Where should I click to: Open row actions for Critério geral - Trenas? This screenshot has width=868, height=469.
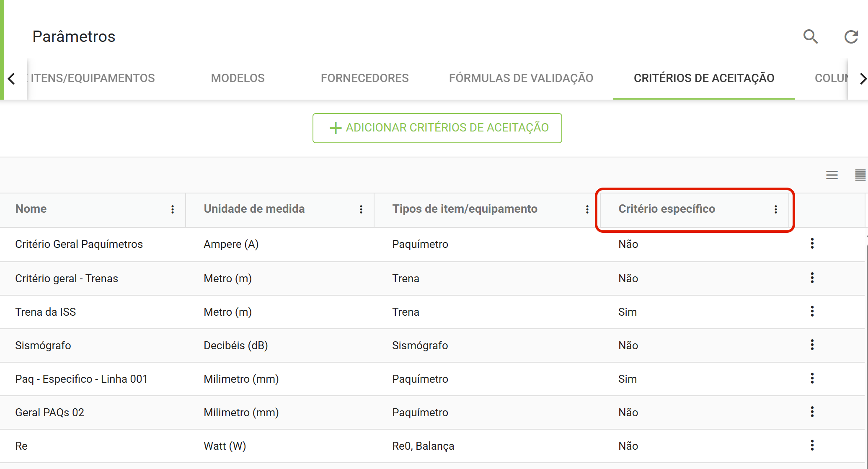pyautogui.click(x=812, y=278)
